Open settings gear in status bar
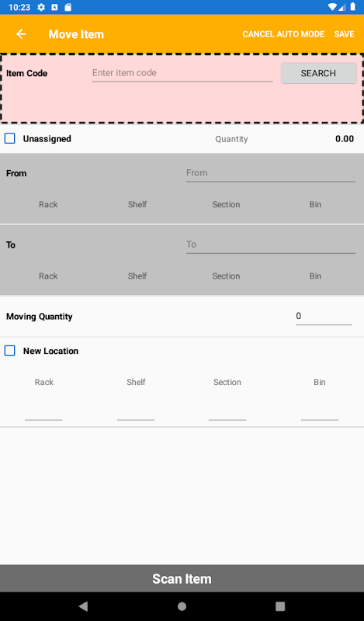The image size is (364, 621). point(41,7)
